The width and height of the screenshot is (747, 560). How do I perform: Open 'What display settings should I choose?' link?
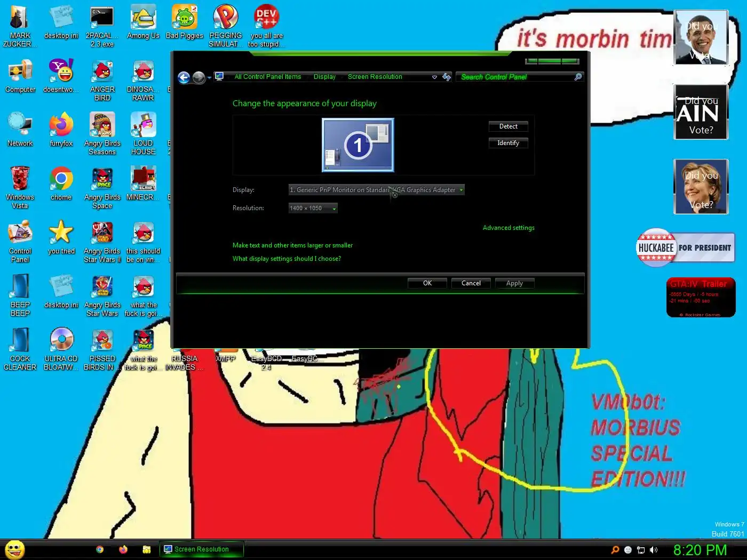point(287,259)
